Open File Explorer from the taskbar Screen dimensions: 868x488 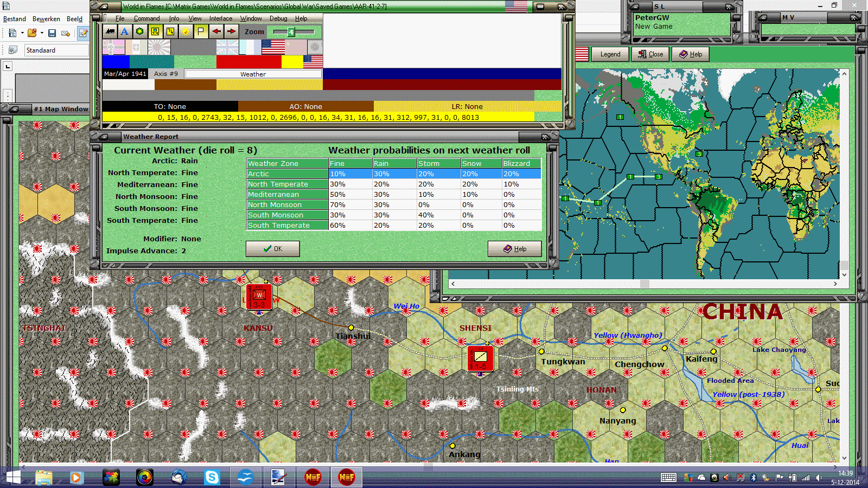tap(44, 477)
